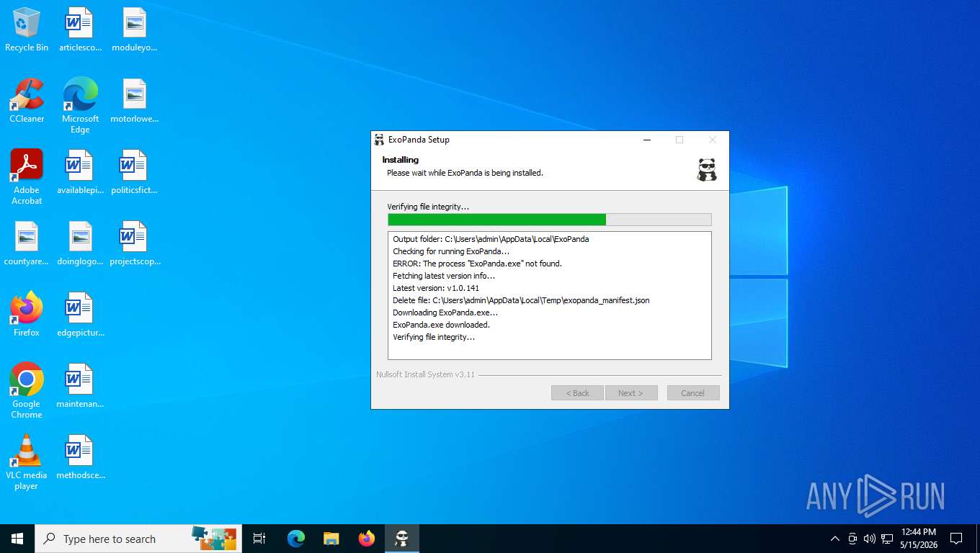Open Firefox from the taskbar
The width and height of the screenshot is (980, 553).
point(367,539)
